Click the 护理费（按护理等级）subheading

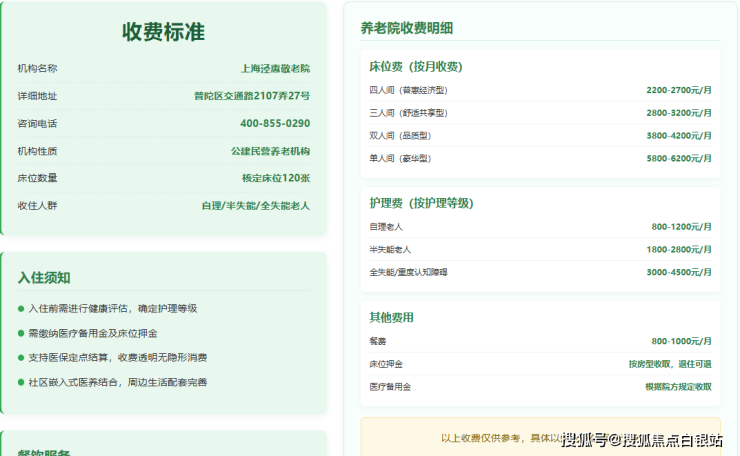421,203
